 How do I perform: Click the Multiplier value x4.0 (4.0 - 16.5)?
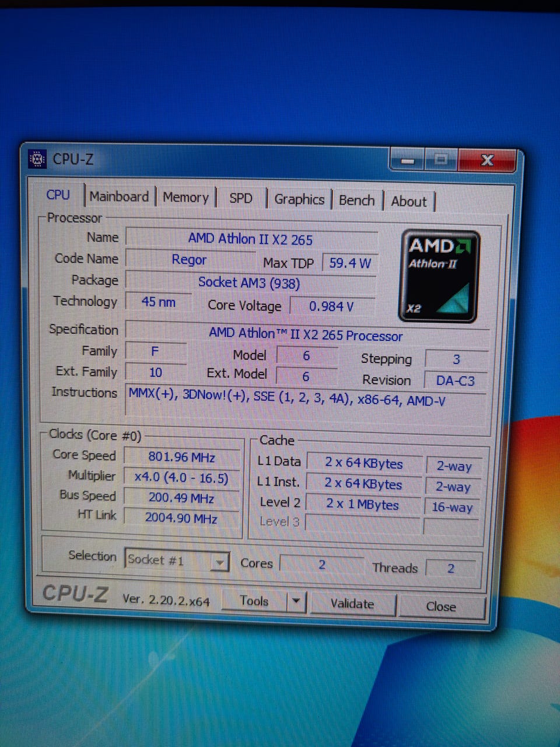pos(181,477)
